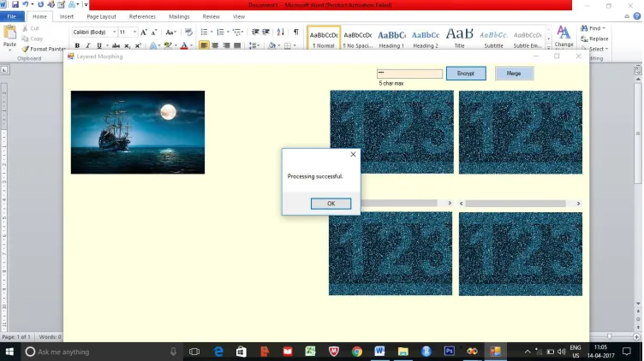The width and height of the screenshot is (644, 361).
Task: Click the Undo icon in Word's quick access toolbar
Action: (26, 4)
